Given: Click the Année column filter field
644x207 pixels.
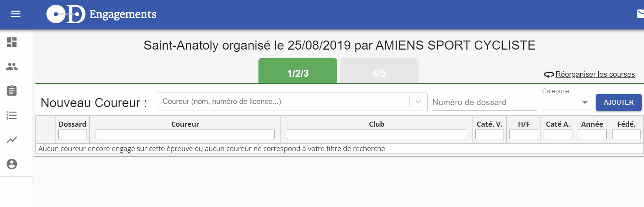Looking at the screenshot, I should coord(592,134).
